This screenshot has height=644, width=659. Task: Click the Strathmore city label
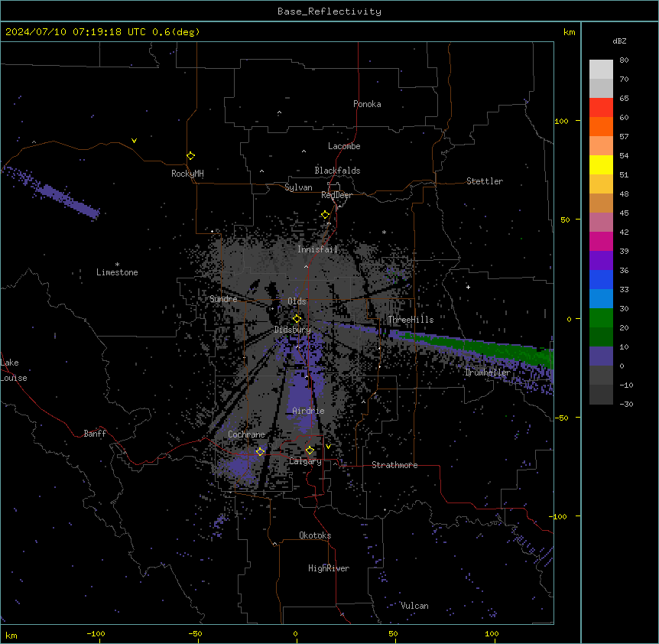(394, 465)
